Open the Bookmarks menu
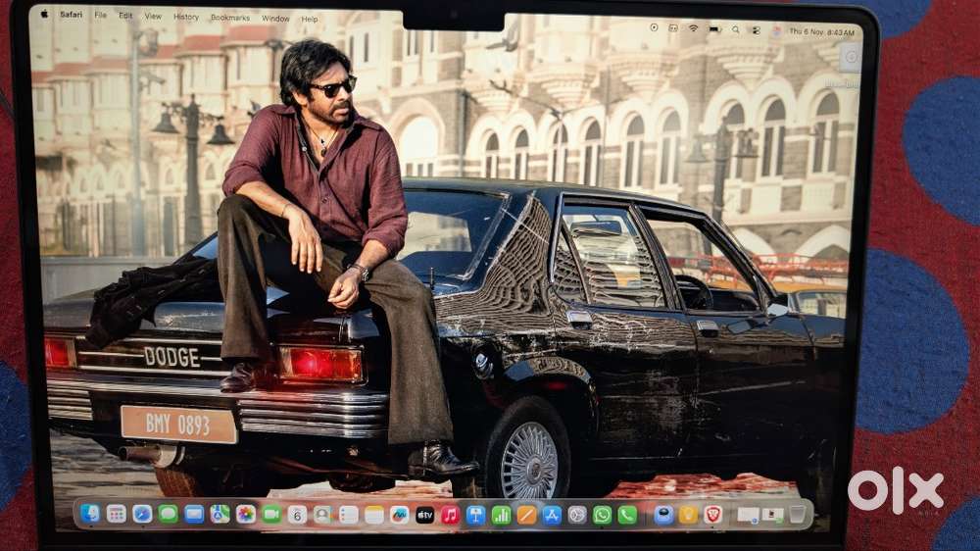 pos(230,18)
